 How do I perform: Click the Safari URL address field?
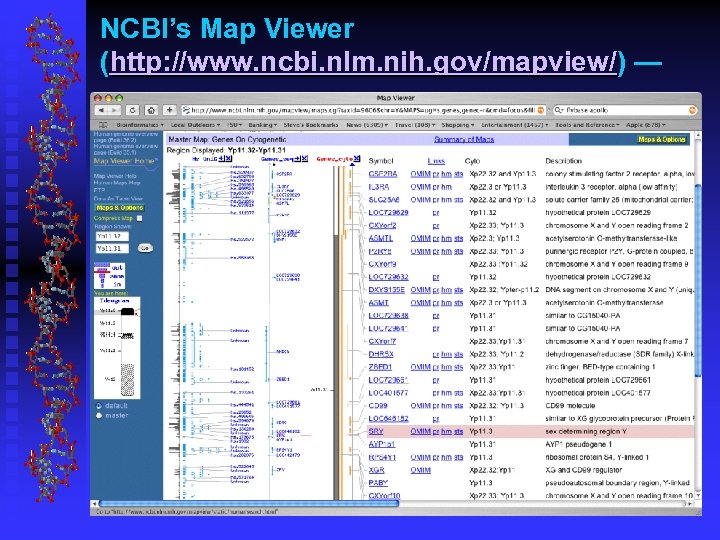(x=363, y=110)
